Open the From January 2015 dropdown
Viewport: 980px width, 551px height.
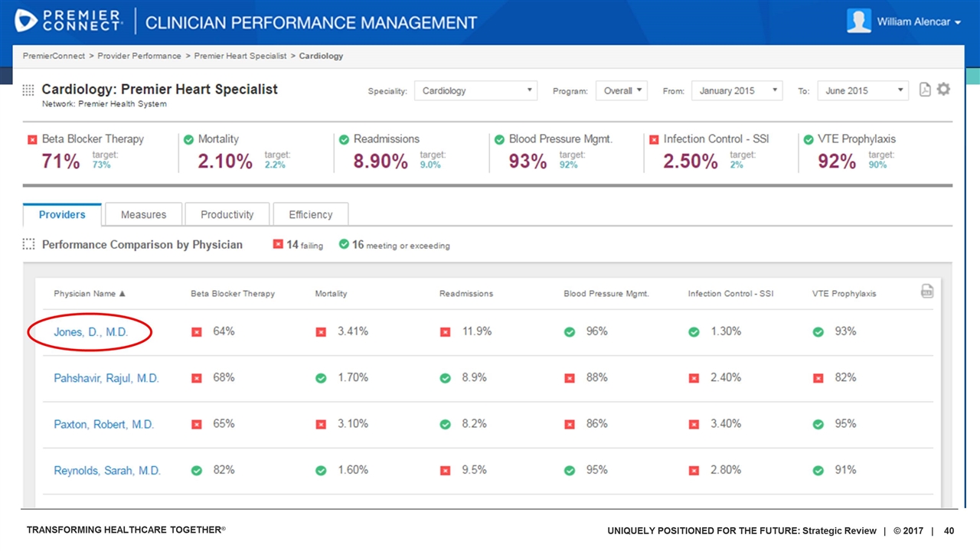[737, 90]
